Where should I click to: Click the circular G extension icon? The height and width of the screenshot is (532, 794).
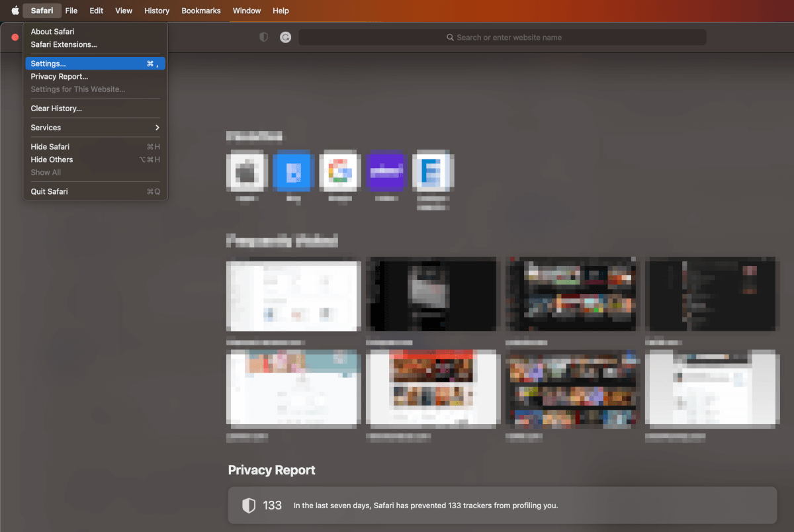point(285,38)
